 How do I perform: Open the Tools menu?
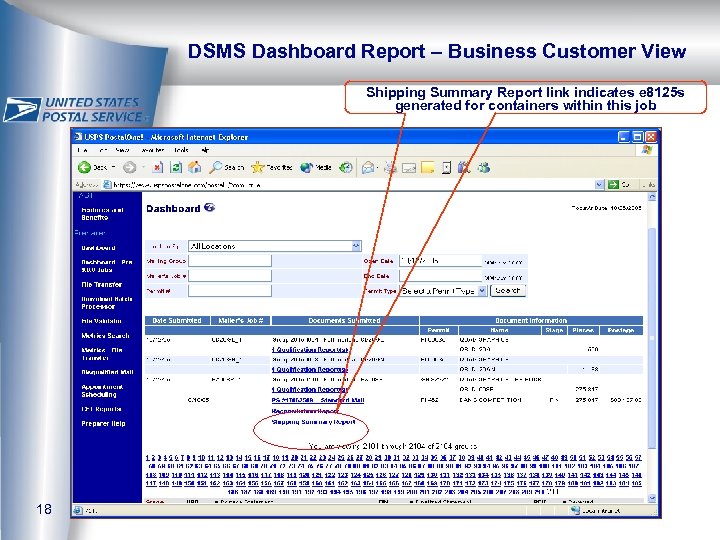[181, 151]
